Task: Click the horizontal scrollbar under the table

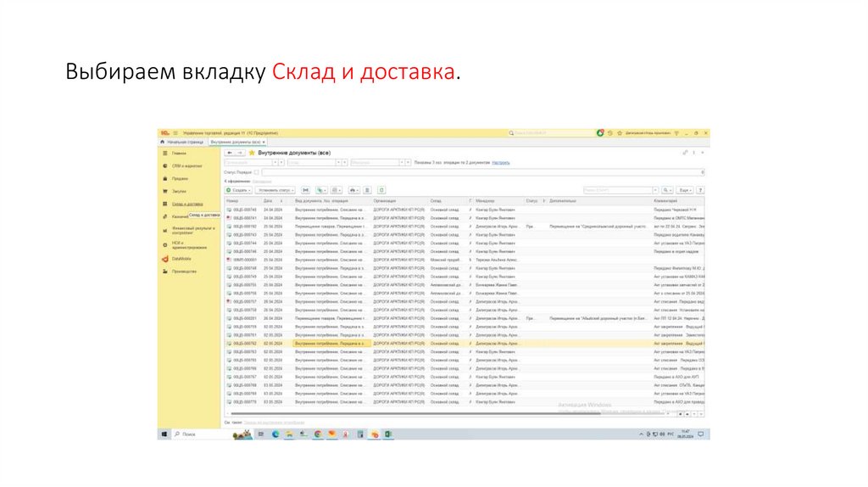Action: coord(415,413)
